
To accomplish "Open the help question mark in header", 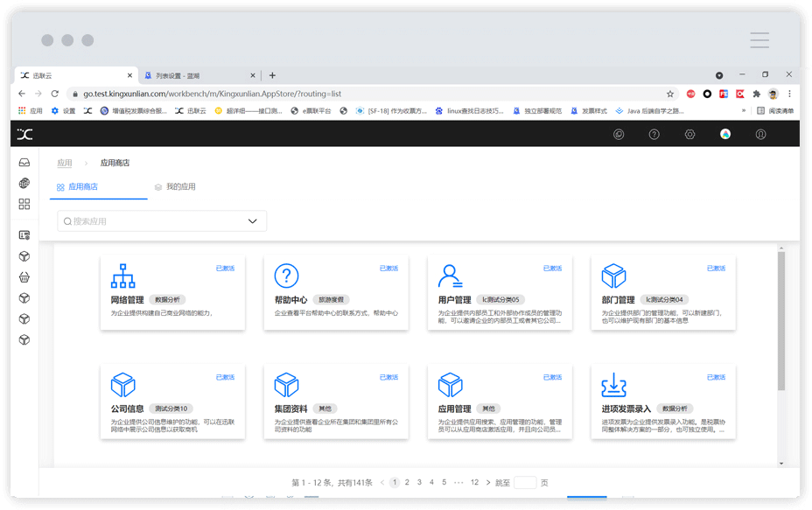I will coord(654,134).
